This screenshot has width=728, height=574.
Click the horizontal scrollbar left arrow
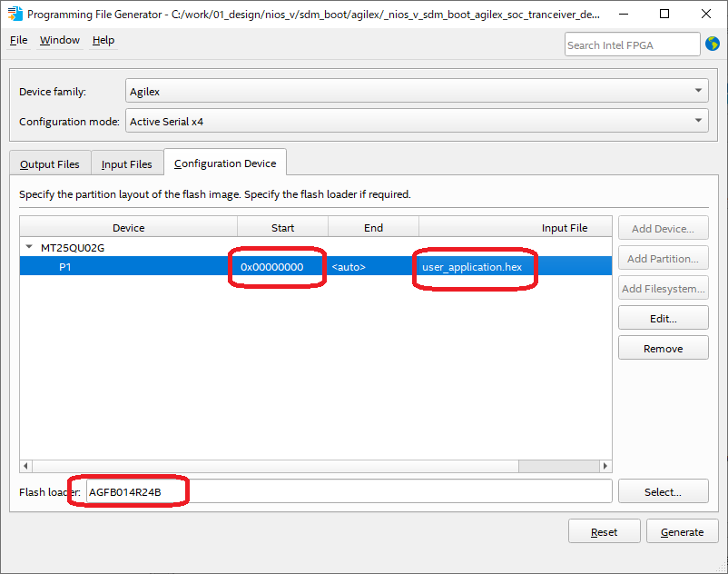click(x=26, y=466)
